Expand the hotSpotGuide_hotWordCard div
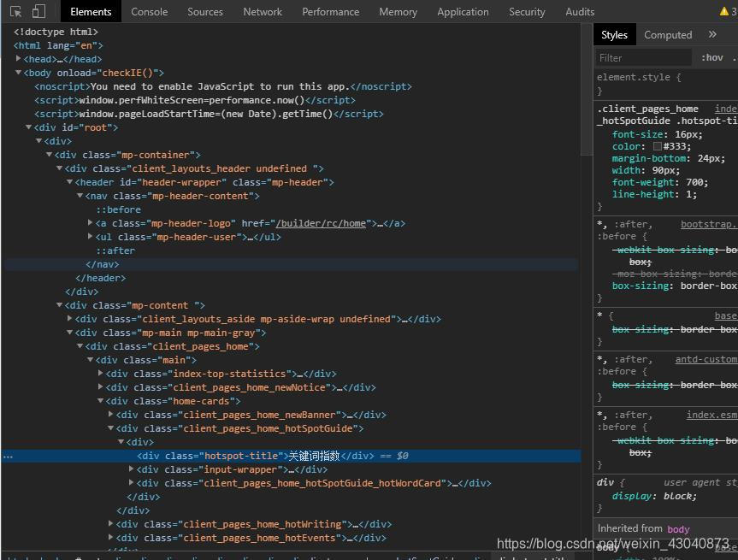Screen dimensions: 738x560 coord(132,482)
